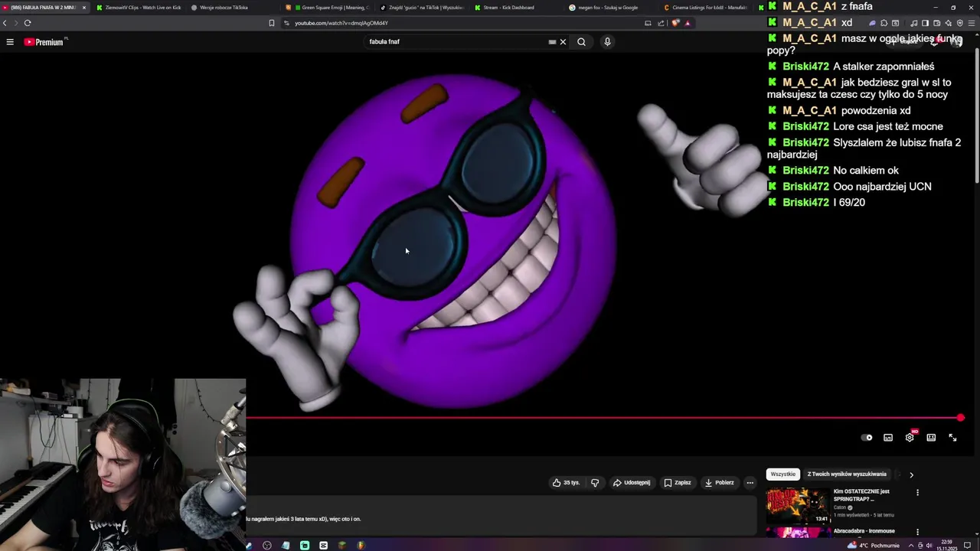Like the video with 35 tys. thumbs-up
This screenshot has height=551, width=980.
coord(567,483)
